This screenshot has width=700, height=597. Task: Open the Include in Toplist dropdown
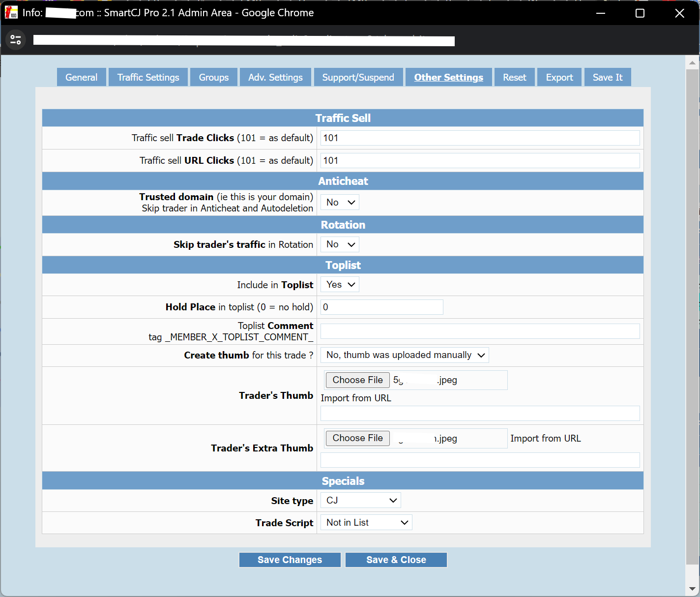(340, 284)
